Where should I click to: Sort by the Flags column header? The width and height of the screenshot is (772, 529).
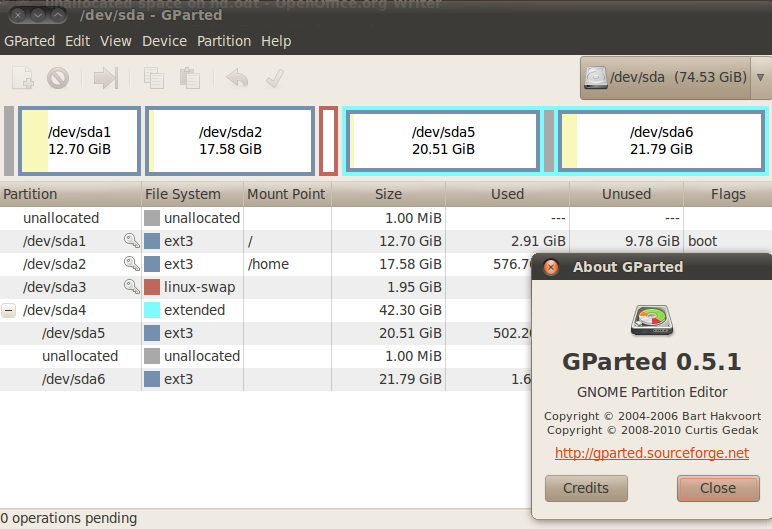pyautogui.click(x=728, y=194)
